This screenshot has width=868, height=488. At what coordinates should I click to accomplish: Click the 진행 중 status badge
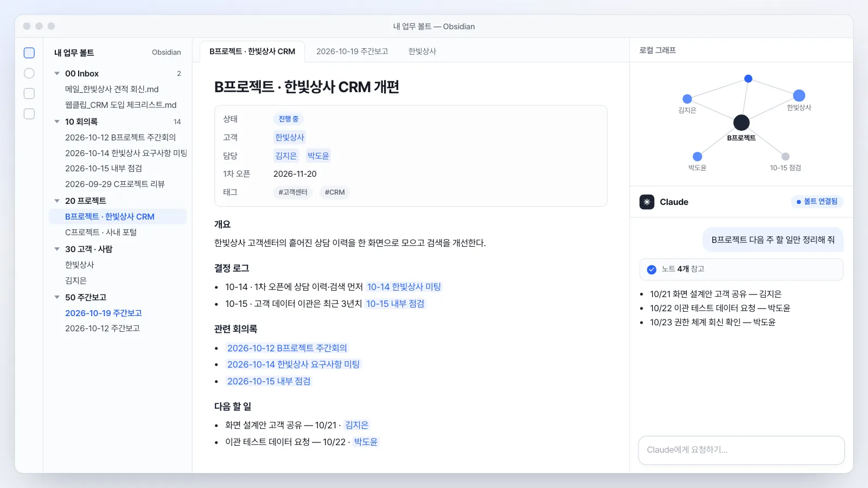click(289, 119)
